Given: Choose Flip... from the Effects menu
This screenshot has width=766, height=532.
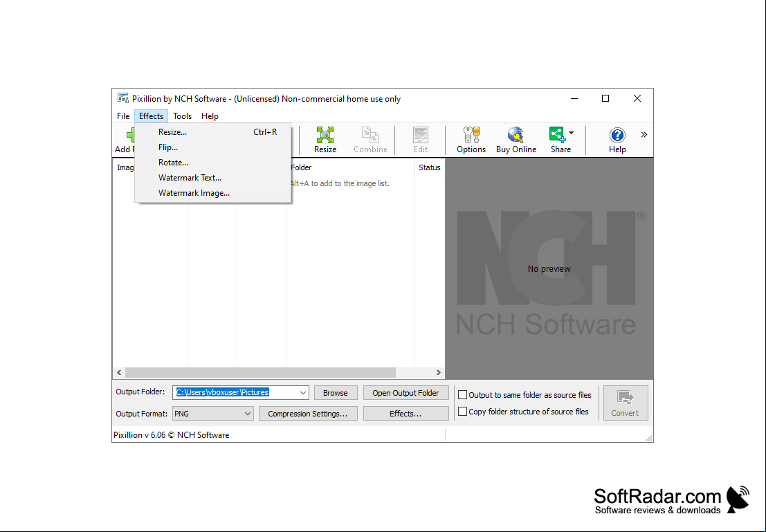Looking at the screenshot, I should tap(213, 147).
